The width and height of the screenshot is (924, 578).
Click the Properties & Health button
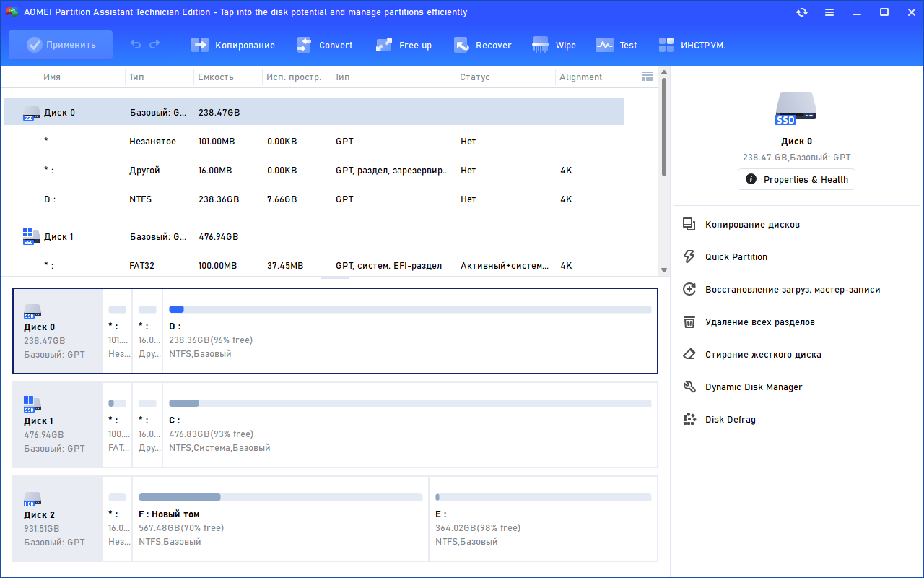796,179
